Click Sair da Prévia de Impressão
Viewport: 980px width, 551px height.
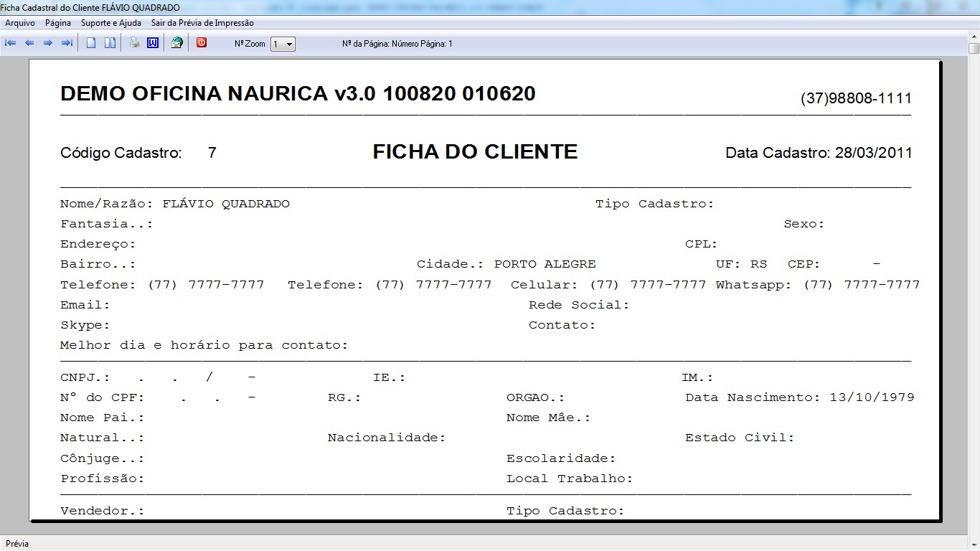(202, 23)
